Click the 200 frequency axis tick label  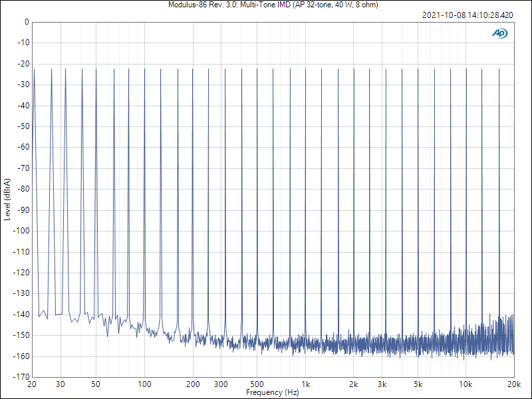pyautogui.click(x=193, y=384)
